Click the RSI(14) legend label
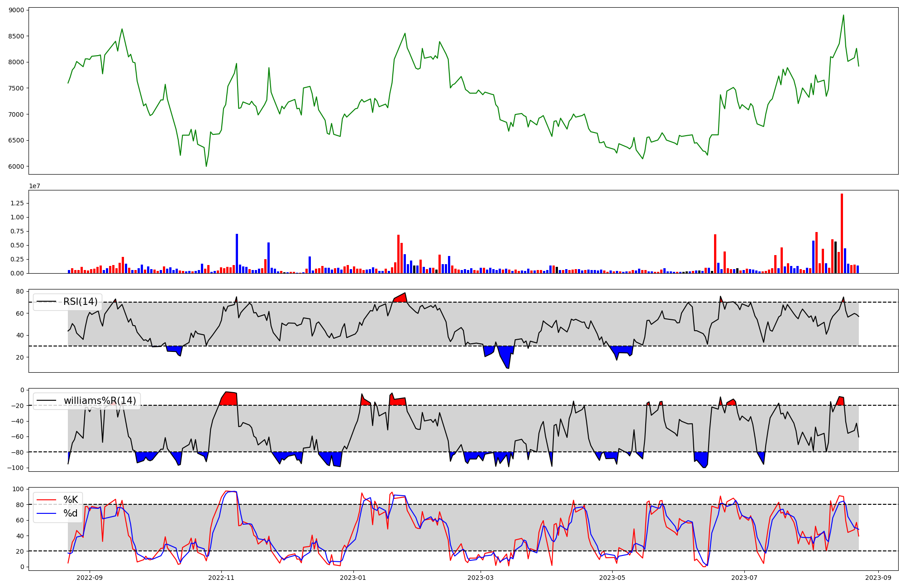The width and height of the screenshot is (905, 588). [x=80, y=302]
